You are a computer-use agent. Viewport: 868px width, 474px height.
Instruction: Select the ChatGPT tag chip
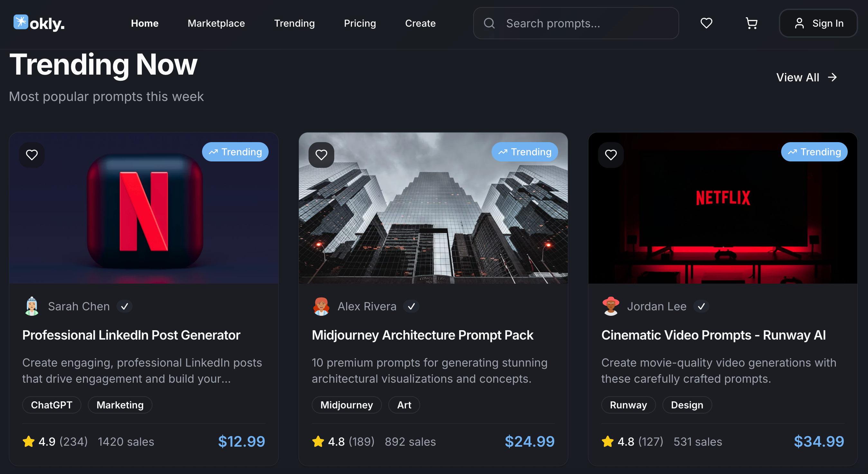coord(51,405)
